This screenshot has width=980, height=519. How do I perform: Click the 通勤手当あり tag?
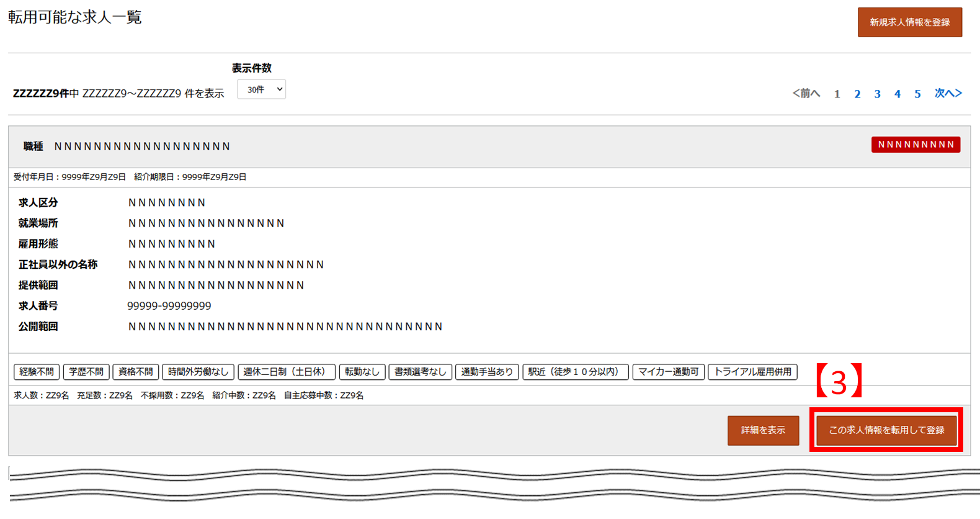[487, 372]
